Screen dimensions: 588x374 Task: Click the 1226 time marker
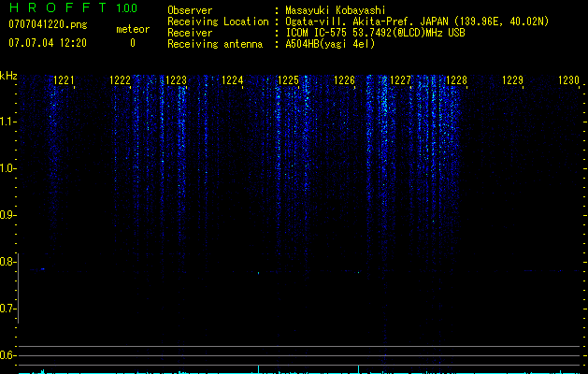[344, 80]
